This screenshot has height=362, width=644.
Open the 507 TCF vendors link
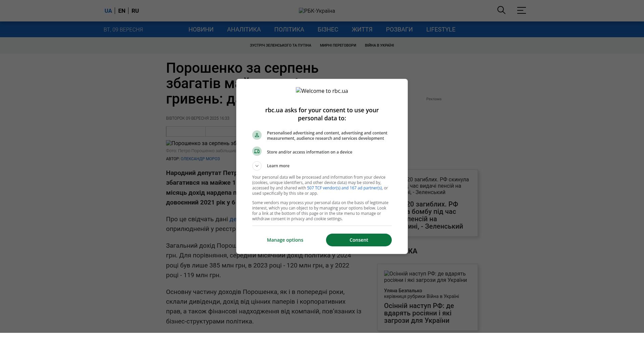[344, 188]
